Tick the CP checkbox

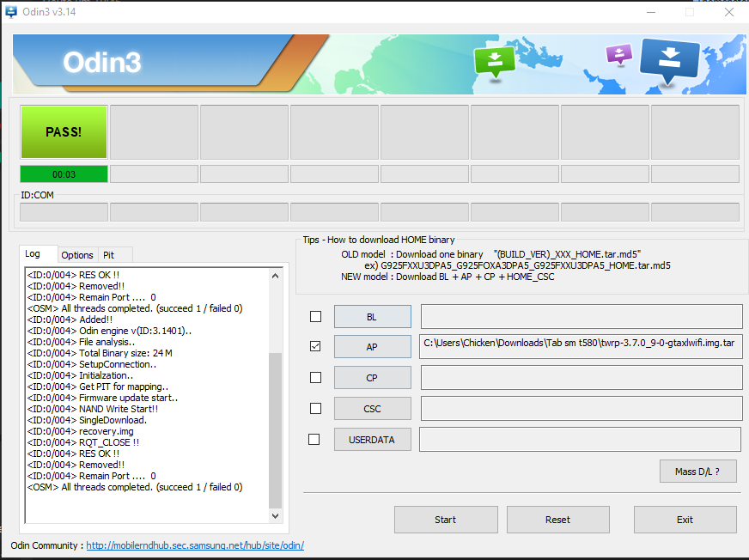click(x=315, y=377)
